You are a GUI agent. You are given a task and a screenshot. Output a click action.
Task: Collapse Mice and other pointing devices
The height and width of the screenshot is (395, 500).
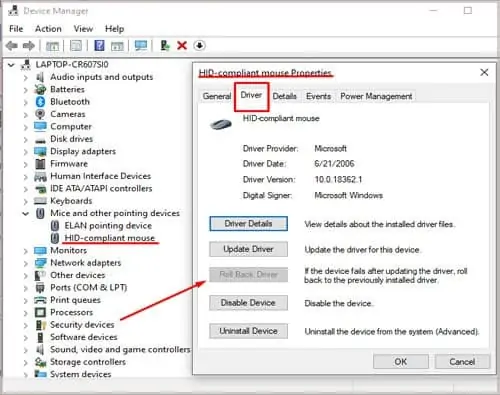[x=26, y=213]
